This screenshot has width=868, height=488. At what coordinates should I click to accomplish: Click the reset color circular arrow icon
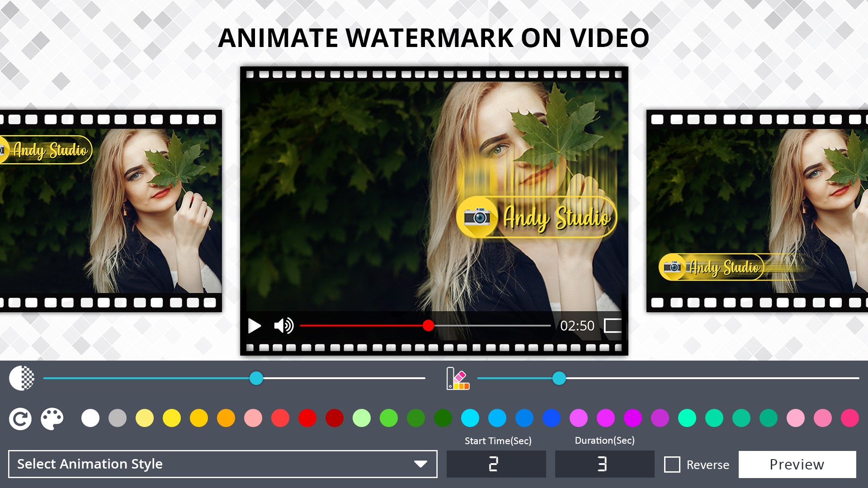click(20, 419)
